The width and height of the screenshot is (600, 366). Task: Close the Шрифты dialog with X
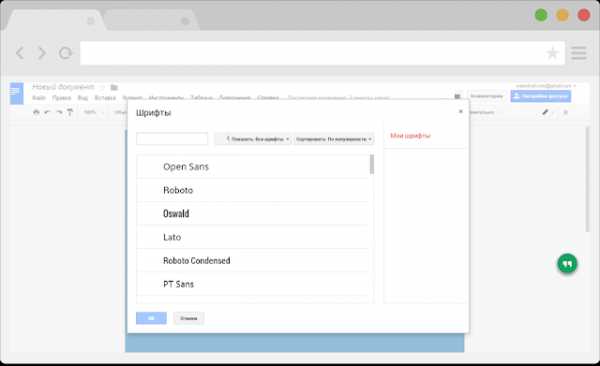click(461, 111)
